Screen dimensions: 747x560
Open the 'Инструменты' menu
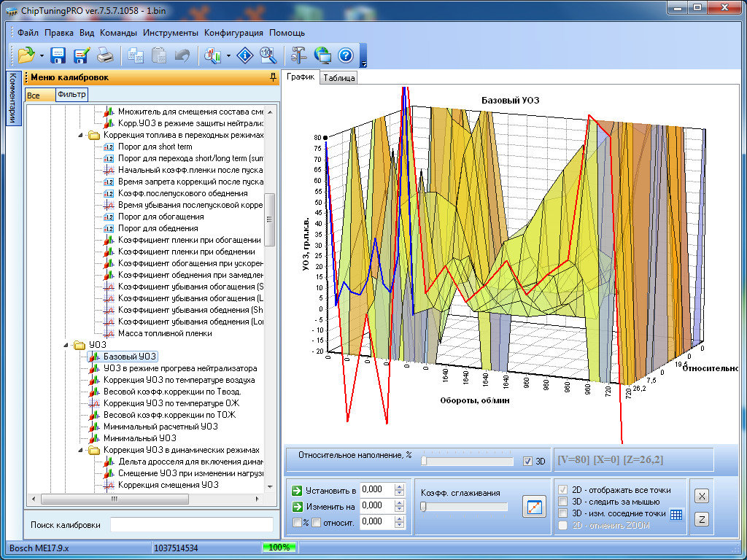[171, 33]
